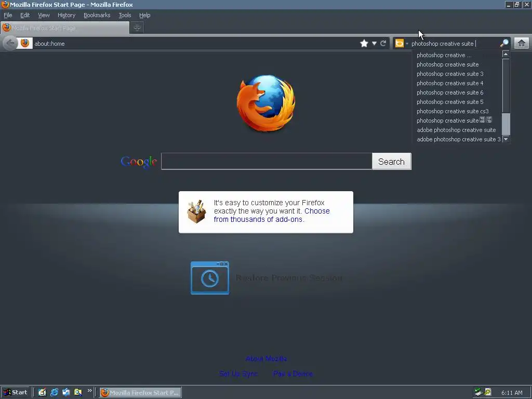532x399 pixels.
Task: Click the magnifying glass search icon
Action: [x=504, y=43]
